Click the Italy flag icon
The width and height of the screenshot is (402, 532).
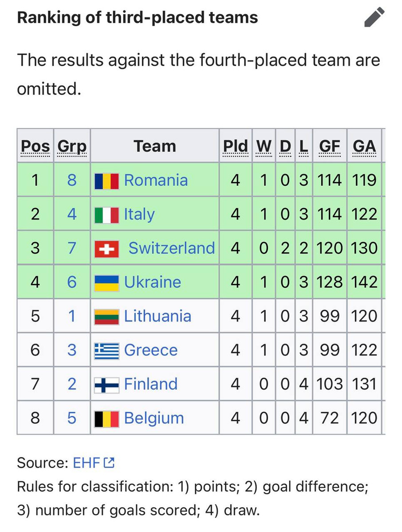point(106,215)
